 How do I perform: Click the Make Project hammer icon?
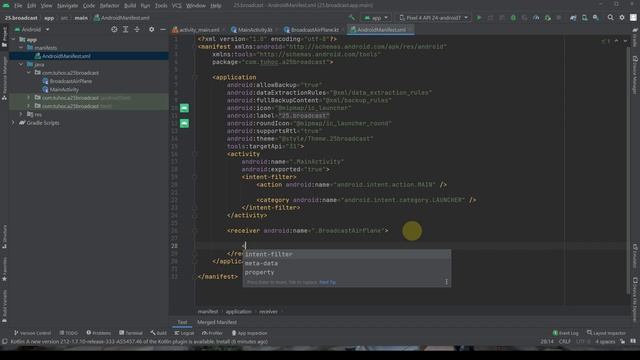351,18
